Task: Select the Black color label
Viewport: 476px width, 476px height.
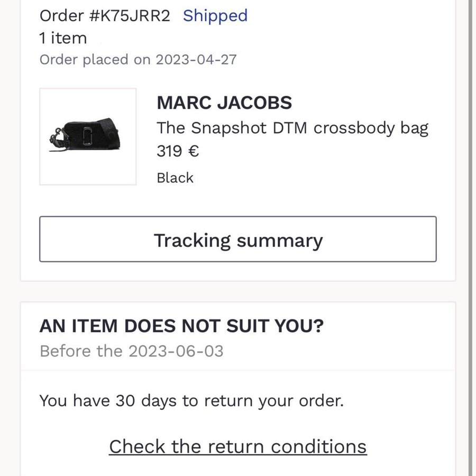Action: coord(175,178)
